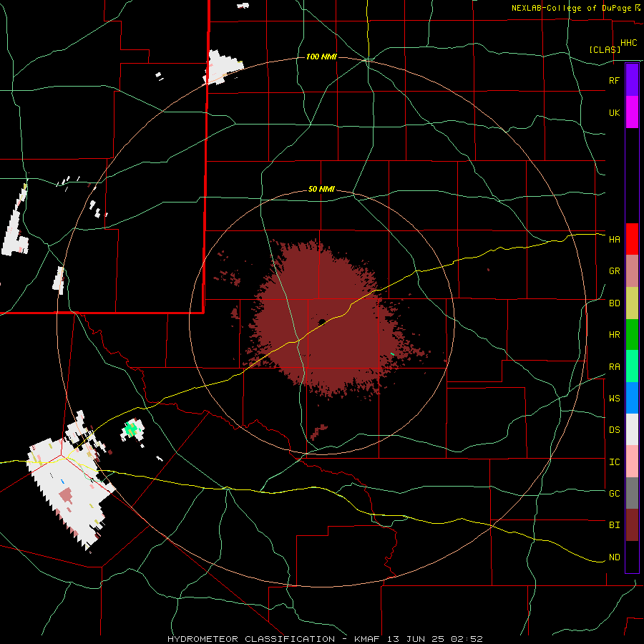The width and height of the screenshot is (644, 644).
Task: Click the white DS legend swatch
Action: tap(632, 429)
